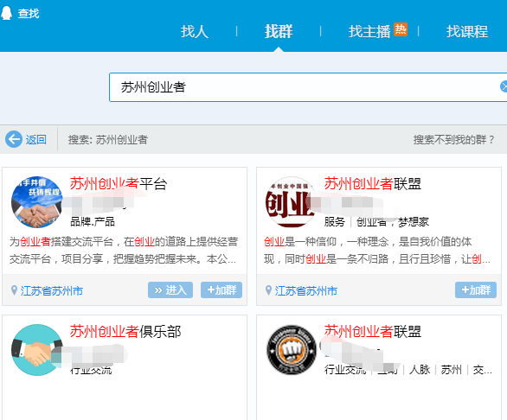Click location pin icon in 苏州创业者联盟 card
The image size is (507, 420).
point(268,290)
